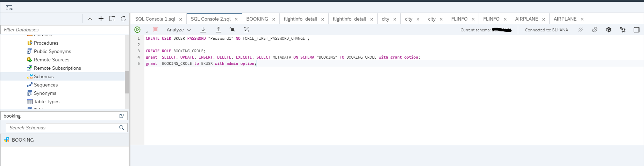Image resolution: width=644 pixels, height=166 pixels.
Task: Click the add folder icon above database filter
Action: (112, 19)
